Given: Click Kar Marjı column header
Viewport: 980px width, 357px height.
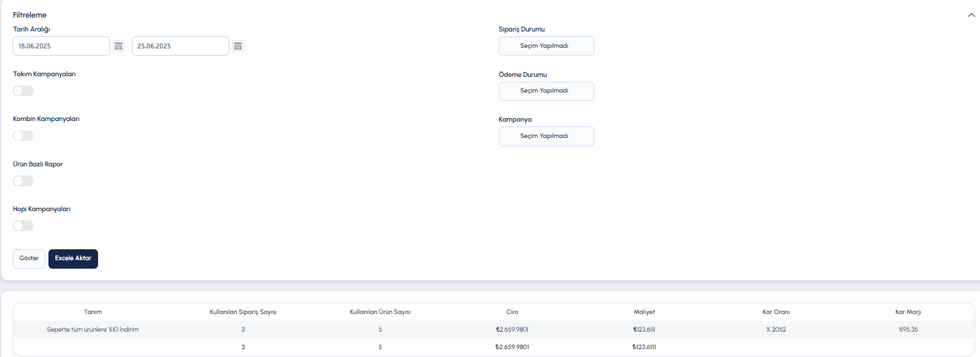Looking at the screenshot, I should (x=908, y=312).
